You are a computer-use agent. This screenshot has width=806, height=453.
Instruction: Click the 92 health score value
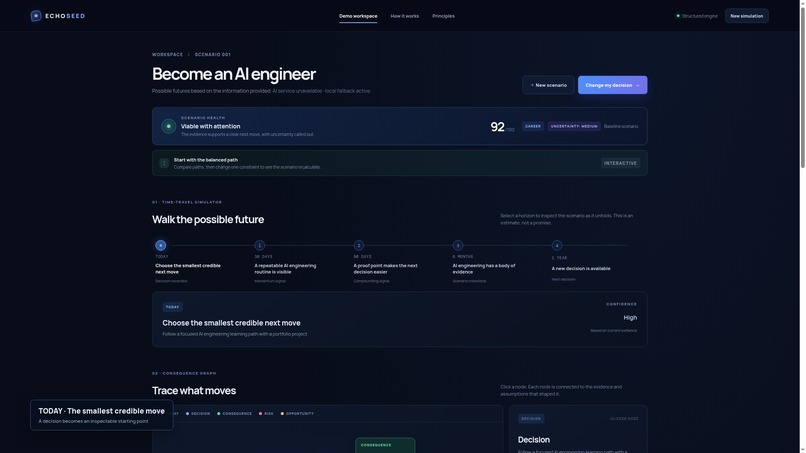point(497,126)
